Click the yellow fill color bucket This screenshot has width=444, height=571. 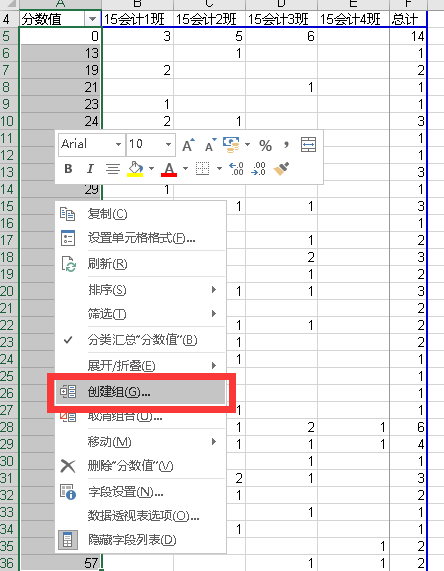point(135,169)
